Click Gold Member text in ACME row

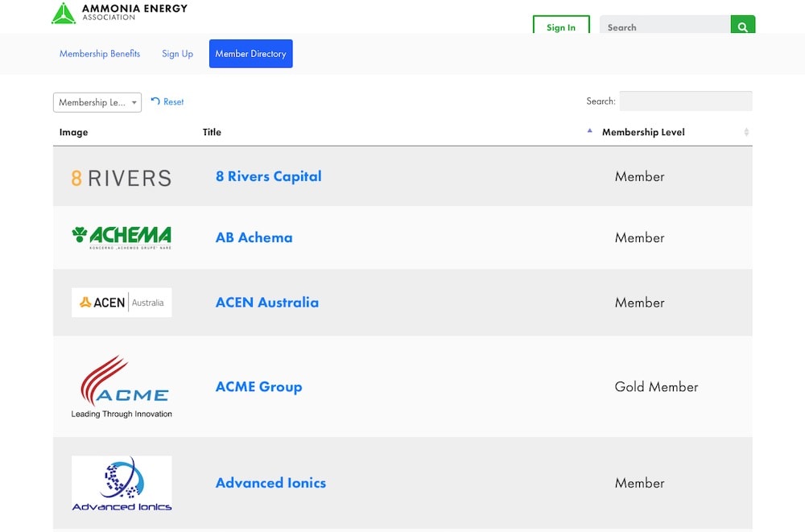point(656,386)
